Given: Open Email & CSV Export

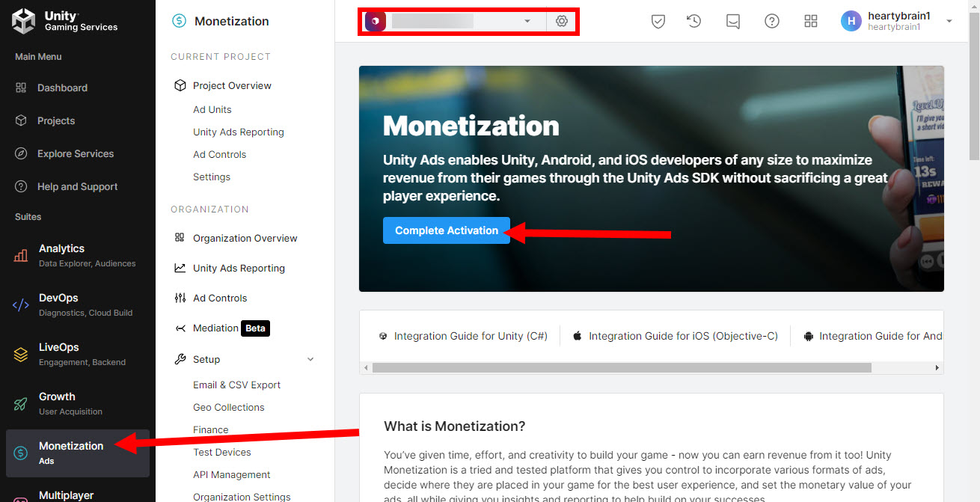Looking at the screenshot, I should coord(236,385).
